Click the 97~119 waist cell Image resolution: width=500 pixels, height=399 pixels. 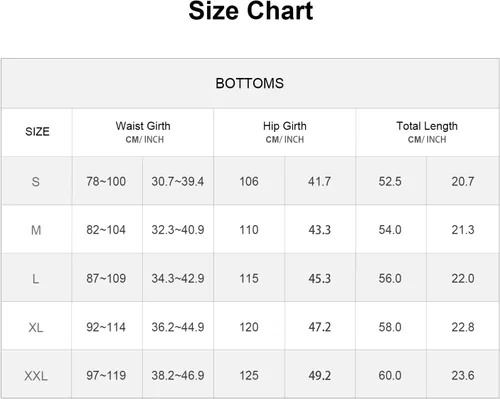[106, 376]
